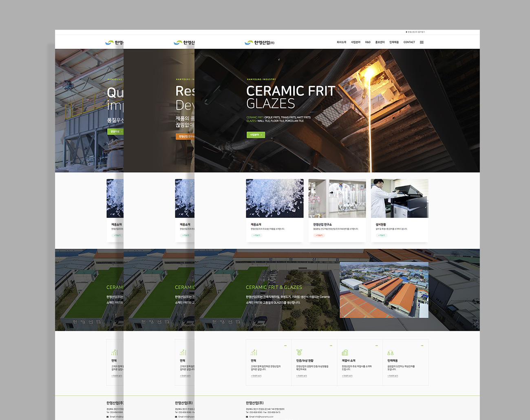Click the Tel 053-856-9393 footer line on the front page
This screenshot has width=530, height=420.
pyautogui.click(x=254, y=412)
